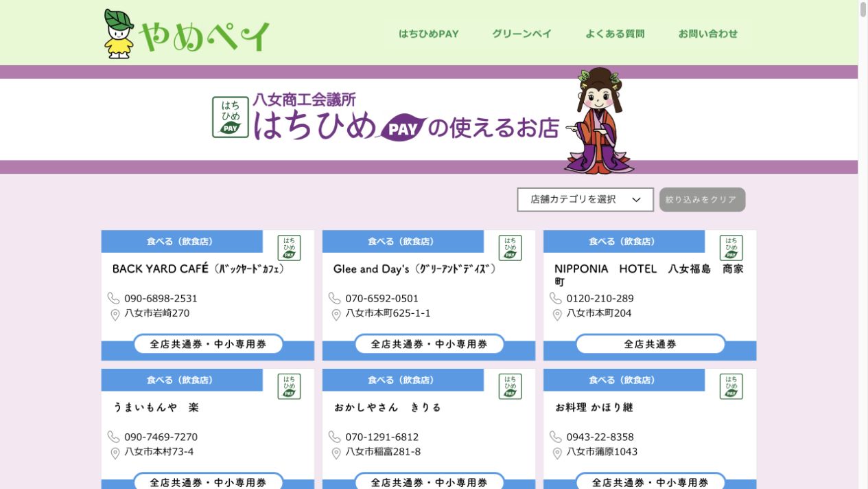
Task: Click the leaf mascot character in the logo
Action: pos(119,33)
